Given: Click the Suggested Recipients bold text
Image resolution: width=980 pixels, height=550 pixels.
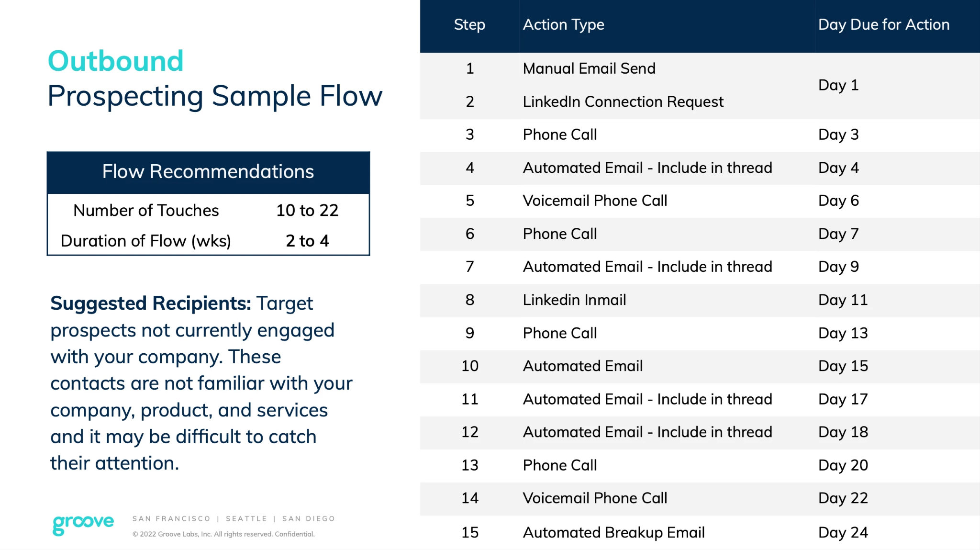Looking at the screenshot, I should [151, 303].
